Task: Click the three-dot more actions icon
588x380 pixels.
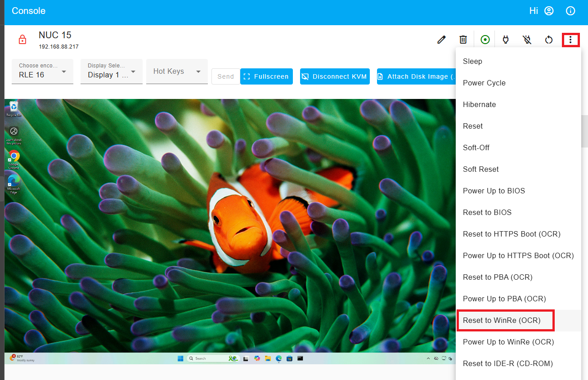Action: [570, 40]
